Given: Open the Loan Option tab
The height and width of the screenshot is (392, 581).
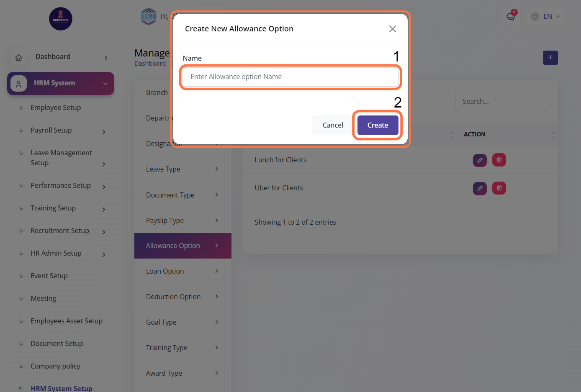Looking at the screenshot, I should pos(183,271).
